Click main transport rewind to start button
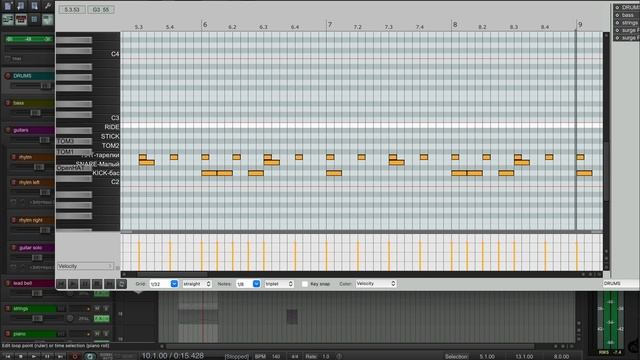 tap(8, 356)
